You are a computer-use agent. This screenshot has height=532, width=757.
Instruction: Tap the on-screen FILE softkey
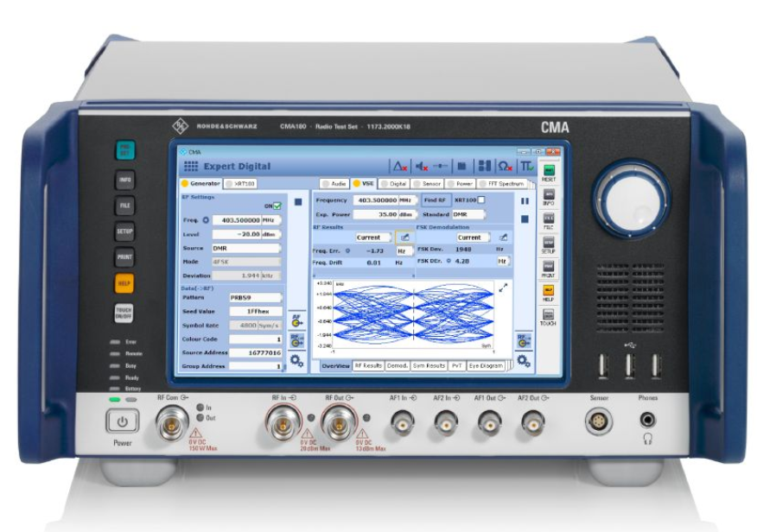(549, 218)
